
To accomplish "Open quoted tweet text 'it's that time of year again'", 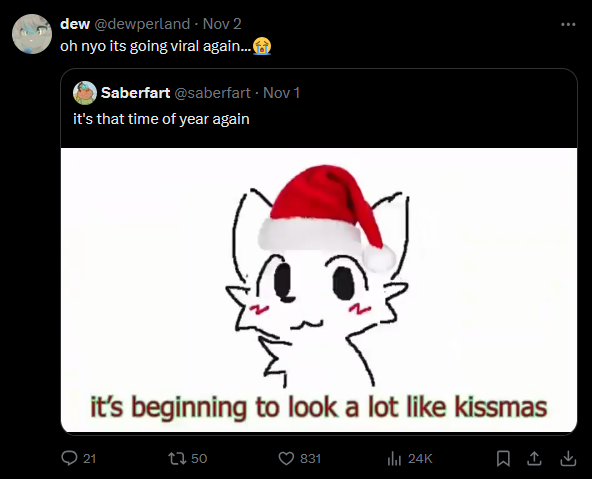I will 161,119.
